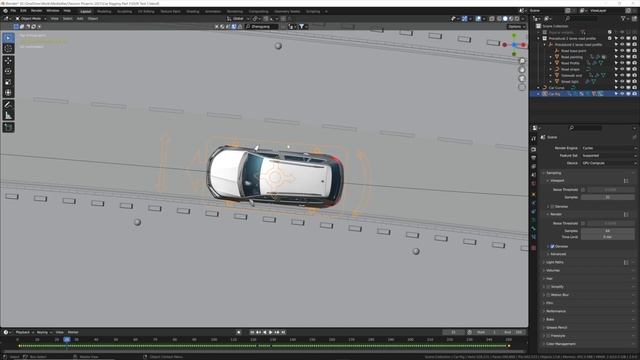The width and height of the screenshot is (640, 360).
Task: Click the current frame marker on timeline
Action: [x=67, y=340]
